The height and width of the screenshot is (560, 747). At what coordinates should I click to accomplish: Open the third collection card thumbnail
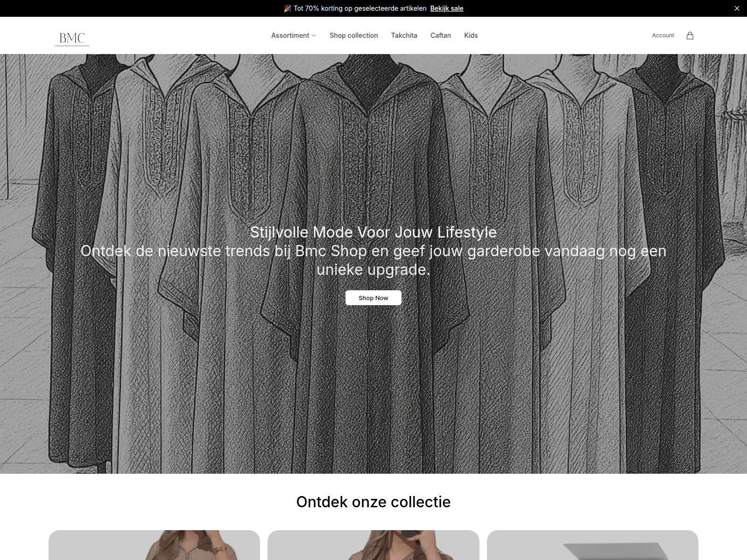[592, 545]
